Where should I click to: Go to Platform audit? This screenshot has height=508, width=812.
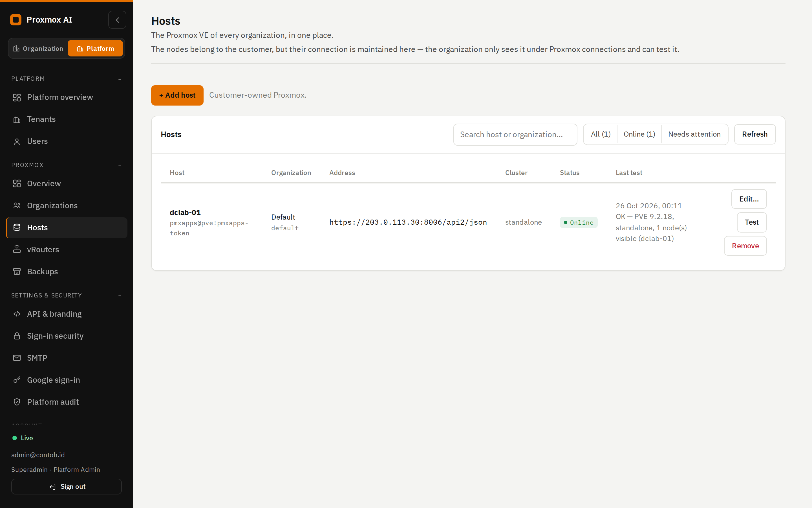coord(67,402)
